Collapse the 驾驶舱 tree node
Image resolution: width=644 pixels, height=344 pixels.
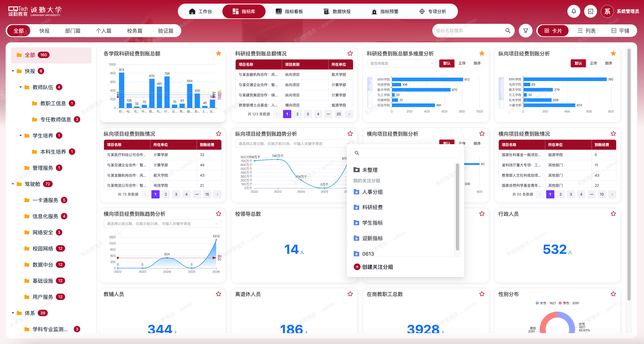click(13, 184)
